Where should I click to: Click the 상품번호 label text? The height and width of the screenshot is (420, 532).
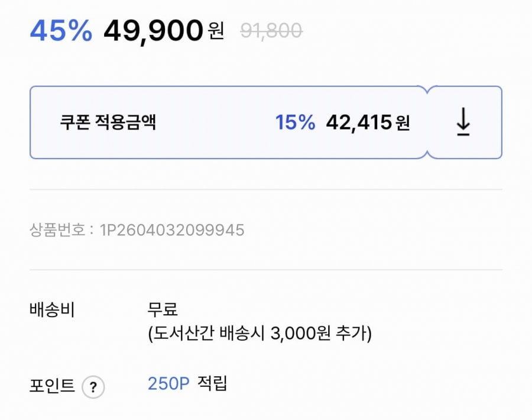coord(57,230)
